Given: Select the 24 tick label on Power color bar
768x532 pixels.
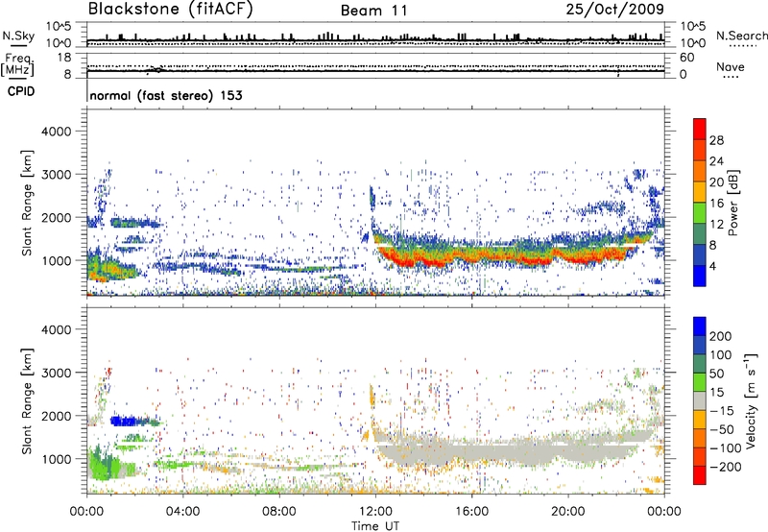Looking at the screenshot, I should 716,161.
